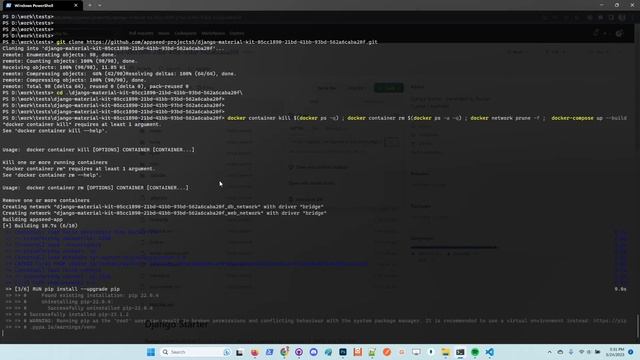The width and height of the screenshot is (640, 360).
Task: Click 'Building appseed-app' output line
Action: coord(33,220)
